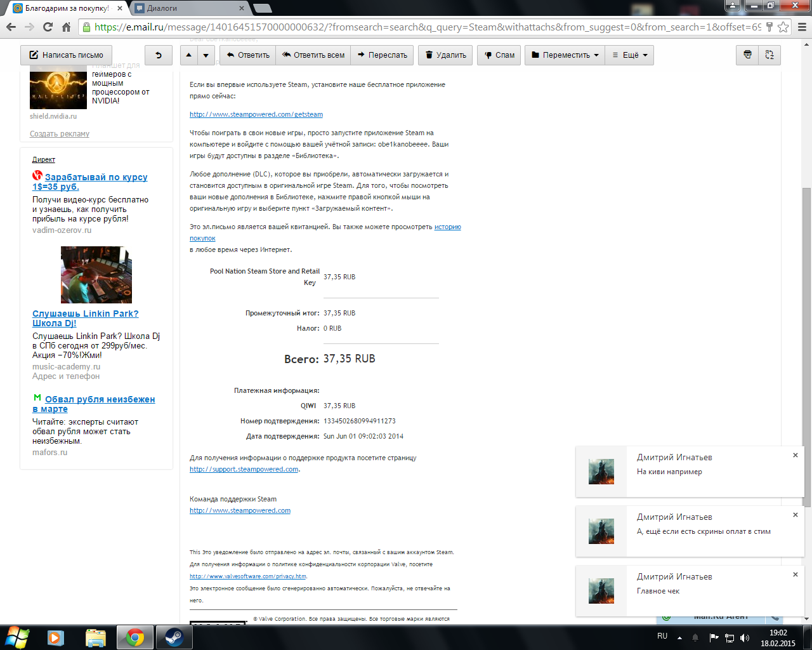Click Написать письмо button
The height and width of the screenshot is (650, 812).
67,55
